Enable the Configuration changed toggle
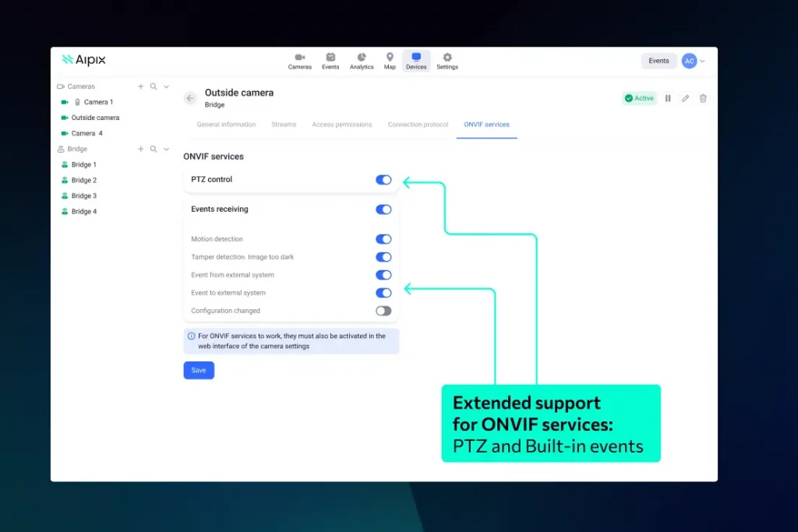The image size is (798, 532). pyautogui.click(x=383, y=311)
